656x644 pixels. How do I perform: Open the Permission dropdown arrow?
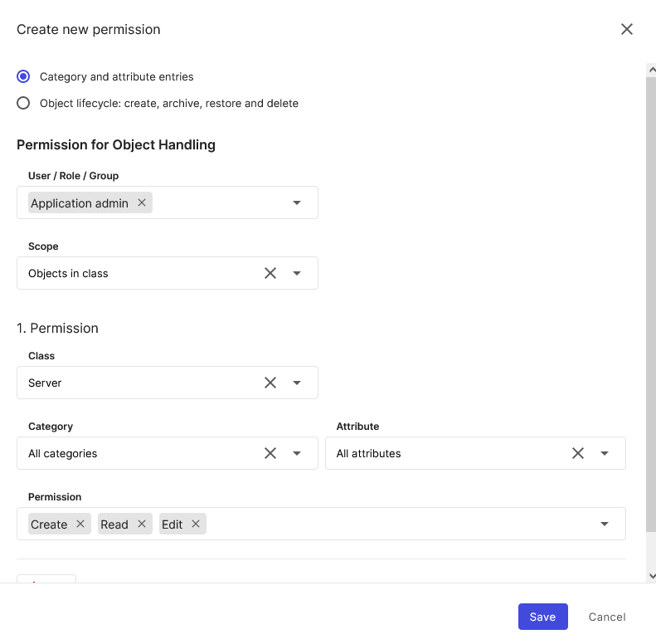(605, 524)
